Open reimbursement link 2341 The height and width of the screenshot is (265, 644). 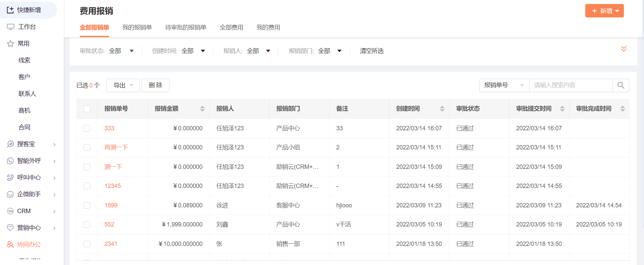click(x=111, y=244)
